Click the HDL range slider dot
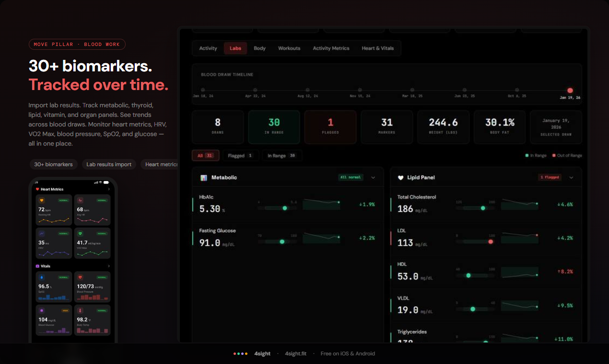This screenshot has height=364, width=609. point(468,275)
